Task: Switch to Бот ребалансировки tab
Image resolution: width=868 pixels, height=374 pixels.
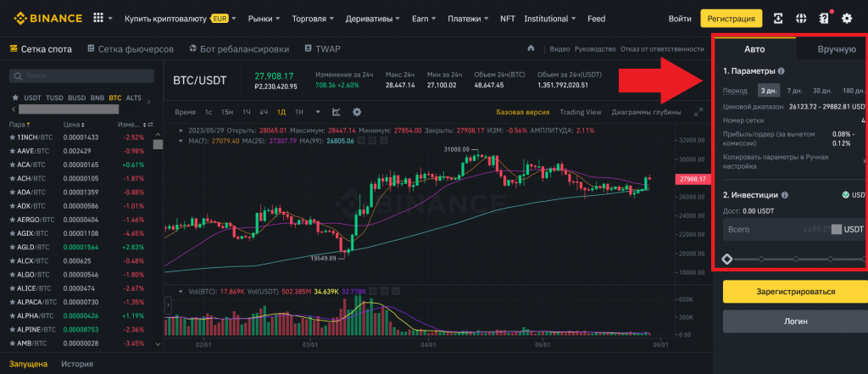Action: pyautogui.click(x=239, y=48)
